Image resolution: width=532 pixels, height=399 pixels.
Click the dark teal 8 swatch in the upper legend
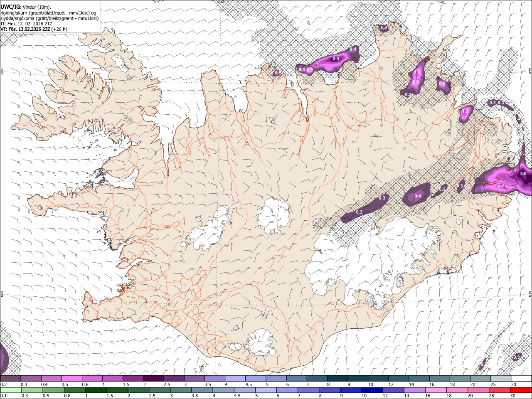pyautogui.click(x=337, y=379)
